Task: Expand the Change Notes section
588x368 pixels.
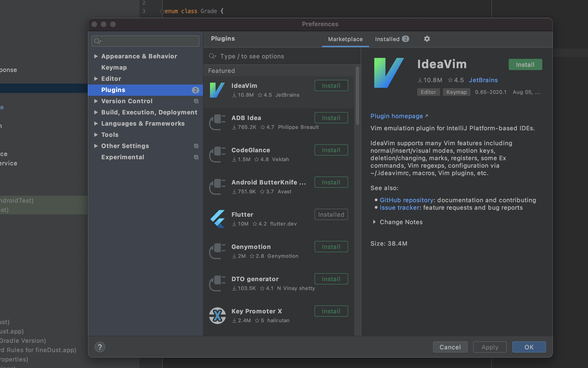Action: click(374, 222)
